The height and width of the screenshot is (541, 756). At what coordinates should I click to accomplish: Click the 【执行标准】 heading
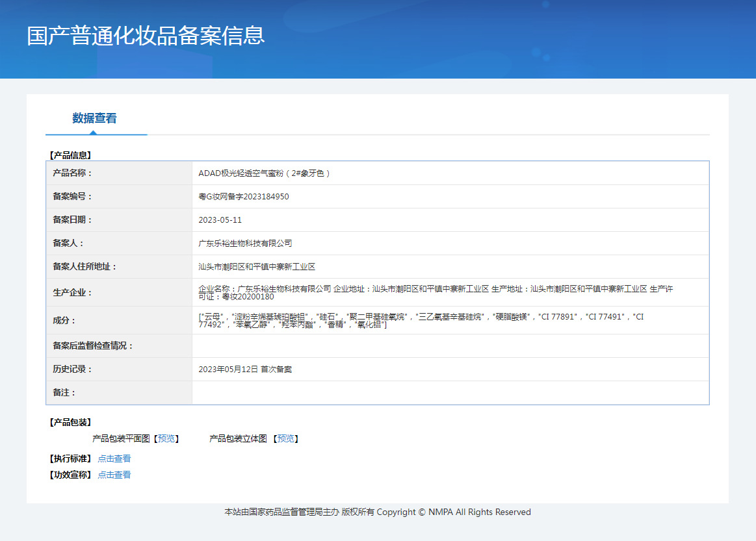pos(70,459)
